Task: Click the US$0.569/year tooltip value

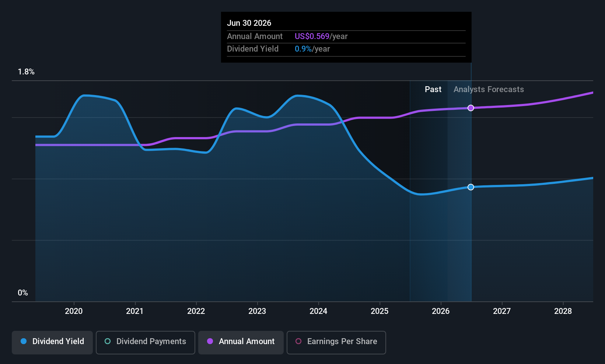Action: point(321,36)
